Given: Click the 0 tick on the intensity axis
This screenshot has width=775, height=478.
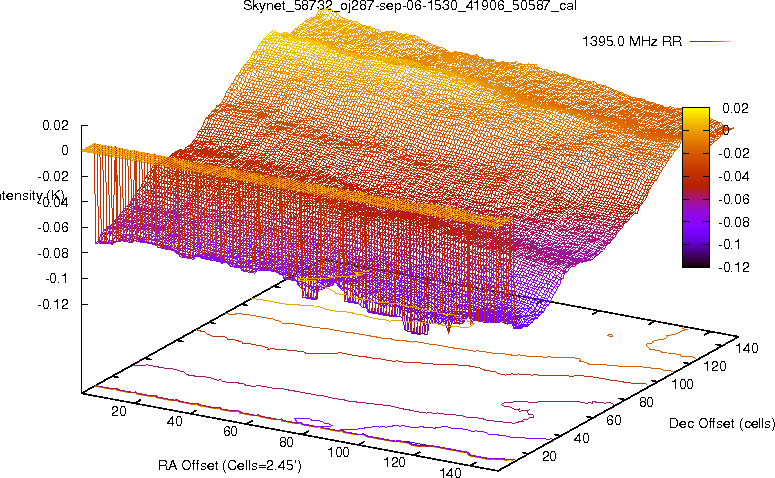Looking at the screenshot, I should coord(65,151).
